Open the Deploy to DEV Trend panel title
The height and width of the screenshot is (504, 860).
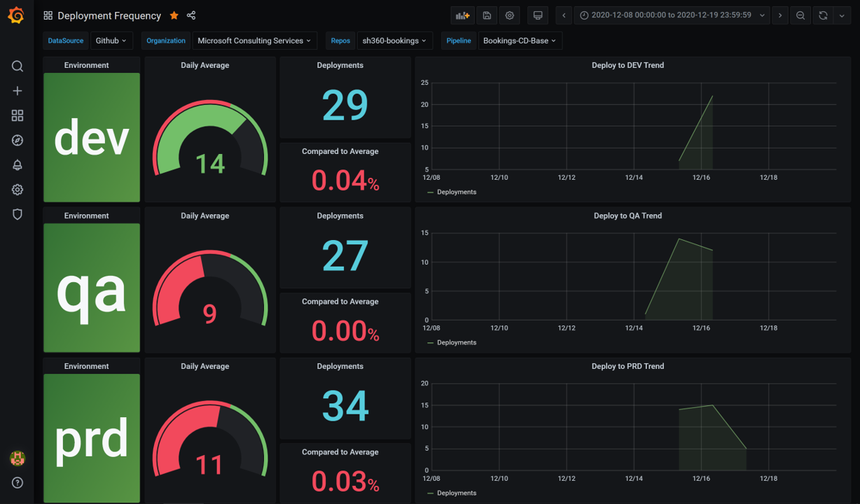627,65
